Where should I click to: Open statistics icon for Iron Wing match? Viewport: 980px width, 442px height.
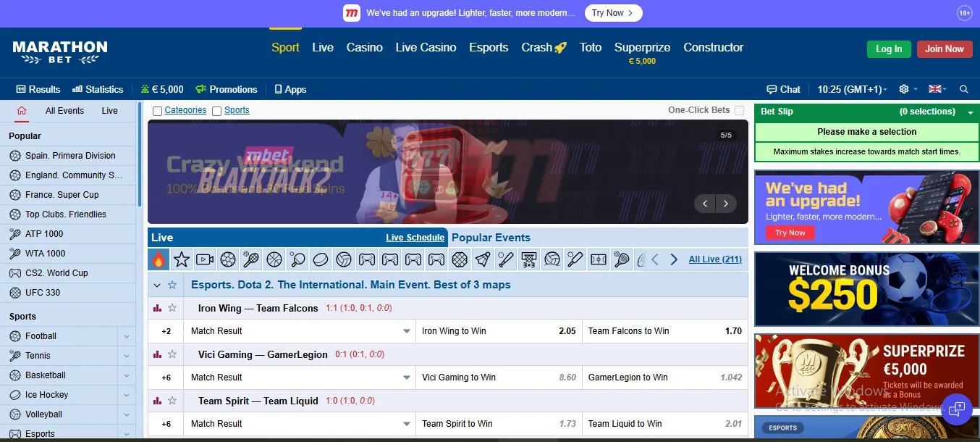[x=158, y=308]
